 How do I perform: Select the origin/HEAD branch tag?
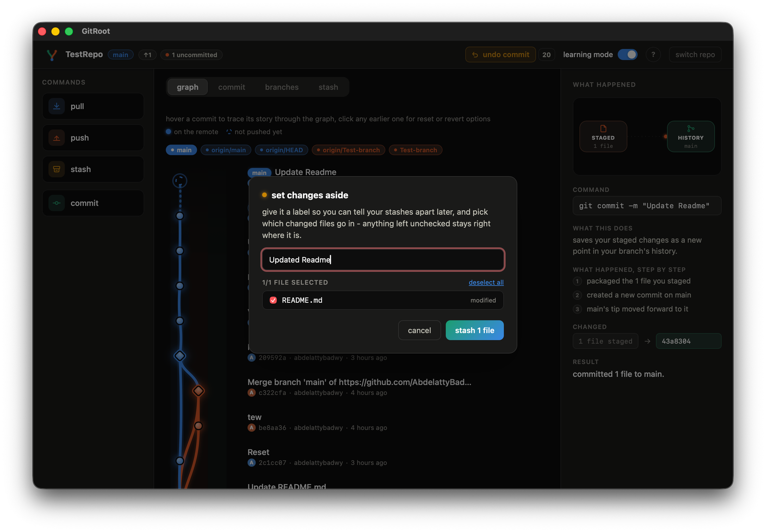pos(282,150)
